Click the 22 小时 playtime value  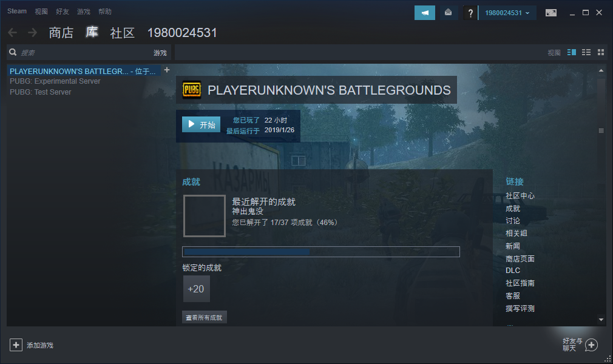(276, 120)
